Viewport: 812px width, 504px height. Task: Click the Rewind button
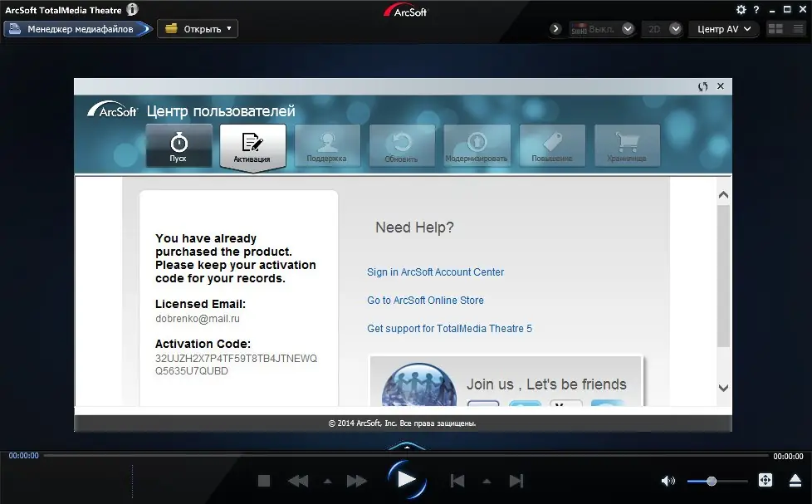click(x=298, y=482)
